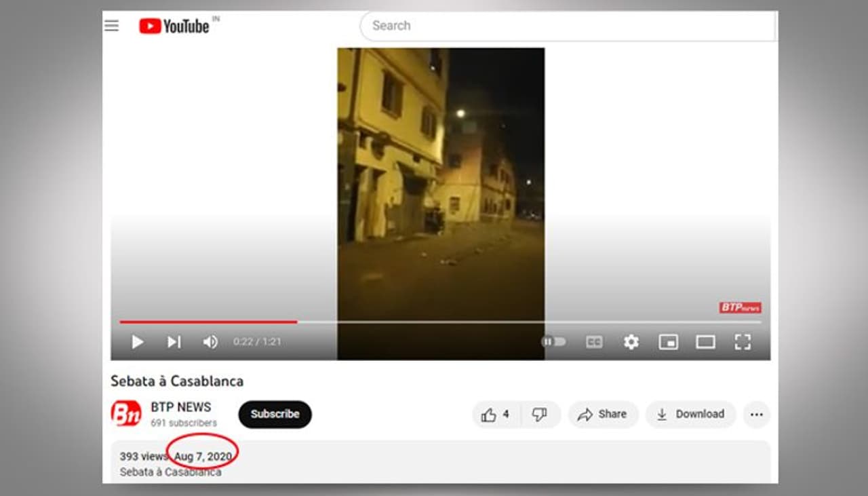Click the video progress bar
Viewport: 868px width, 496px height.
pyautogui.click(x=441, y=322)
